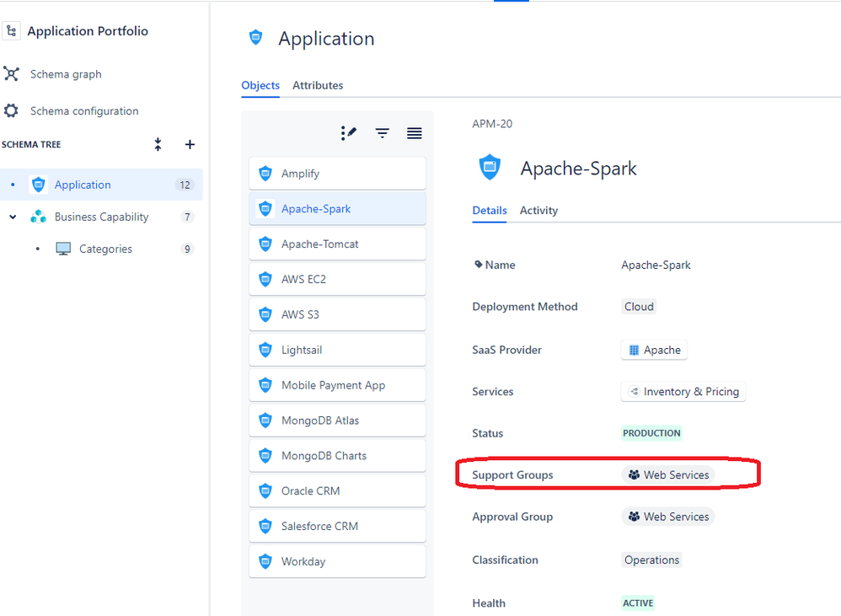The height and width of the screenshot is (616, 841).
Task: Click the APM-20 object key
Action: pos(492,124)
